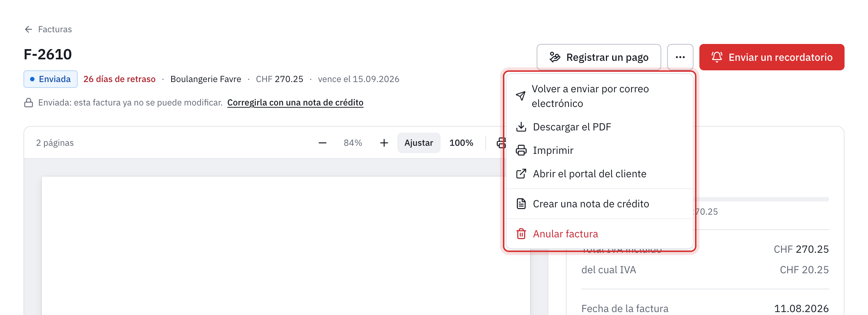Open Corregirla con una nota de crédito link
The height and width of the screenshot is (315, 868).
[x=295, y=103]
